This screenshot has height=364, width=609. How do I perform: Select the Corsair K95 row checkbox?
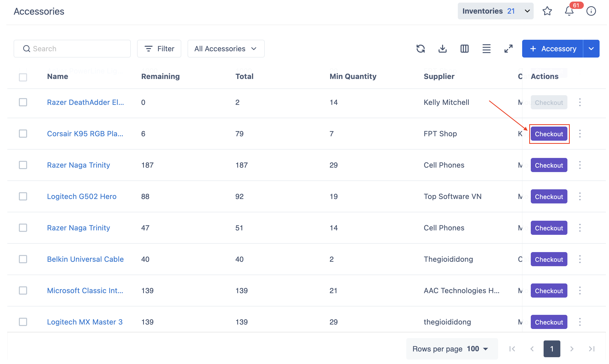click(23, 134)
